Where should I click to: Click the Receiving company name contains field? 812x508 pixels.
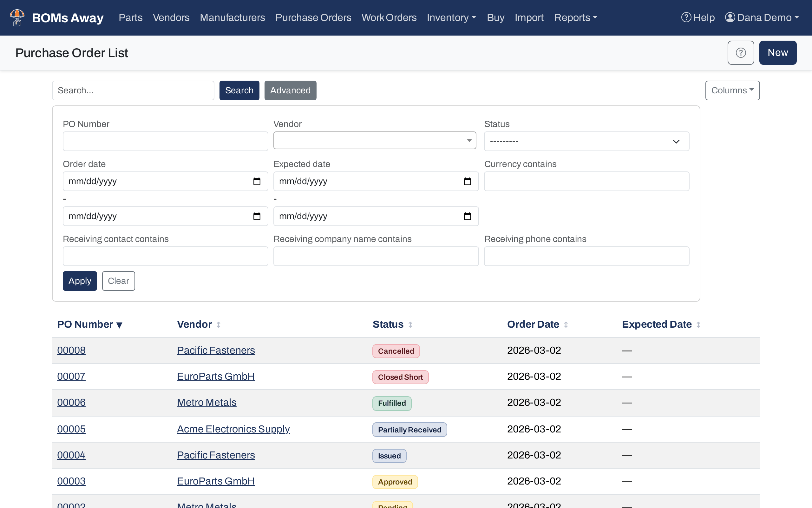(x=376, y=256)
